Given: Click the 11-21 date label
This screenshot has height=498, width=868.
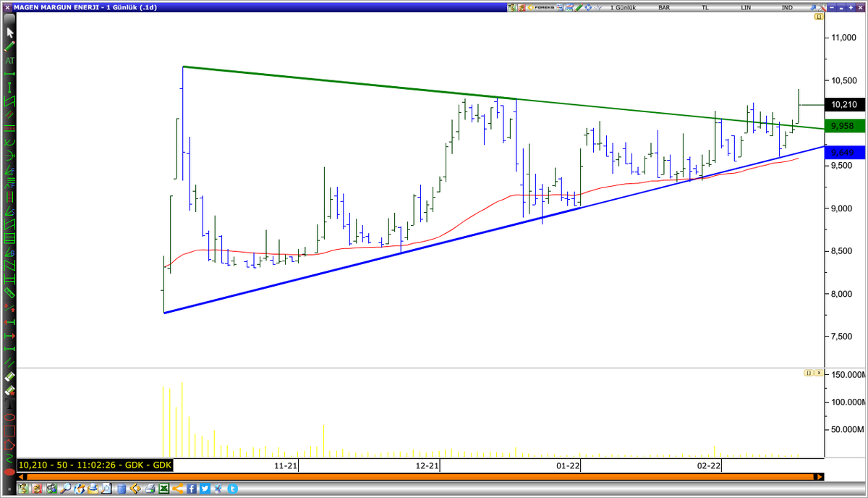Looking at the screenshot, I should (286, 465).
